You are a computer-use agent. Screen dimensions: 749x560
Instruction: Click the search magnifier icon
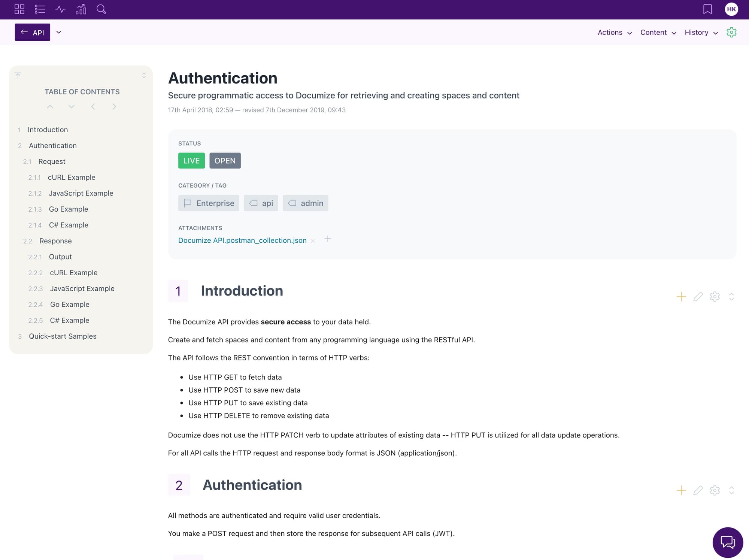[x=101, y=9]
